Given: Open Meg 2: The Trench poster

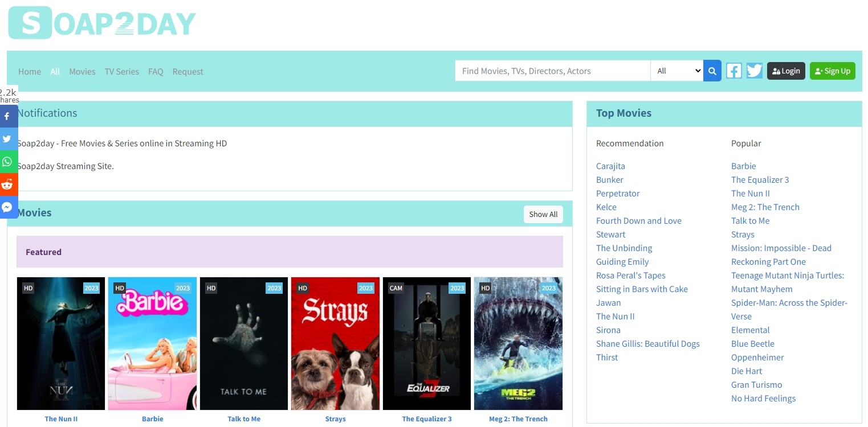Looking at the screenshot, I should (x=518, y=343).
